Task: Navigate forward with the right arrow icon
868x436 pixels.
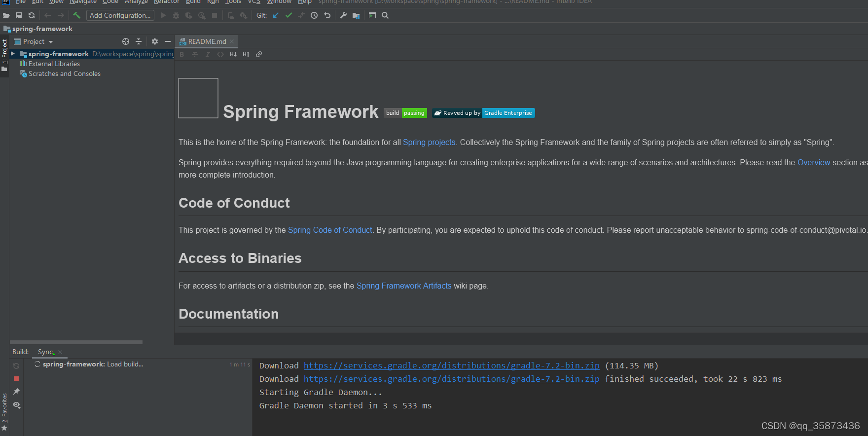Action: tap(61, 15)
